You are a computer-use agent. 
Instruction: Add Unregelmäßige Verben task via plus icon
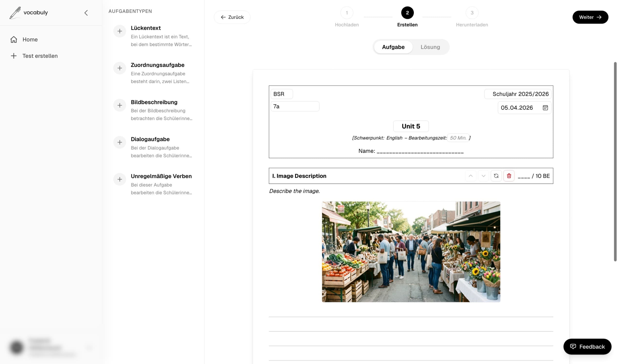click(x=119, y=179)
